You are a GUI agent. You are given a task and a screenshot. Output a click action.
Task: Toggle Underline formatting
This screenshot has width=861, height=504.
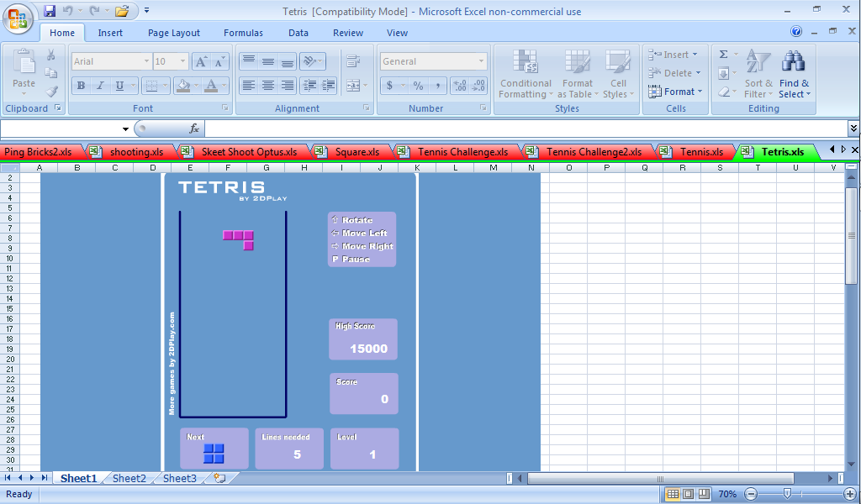pyautogui.click(x=119, y=86)
